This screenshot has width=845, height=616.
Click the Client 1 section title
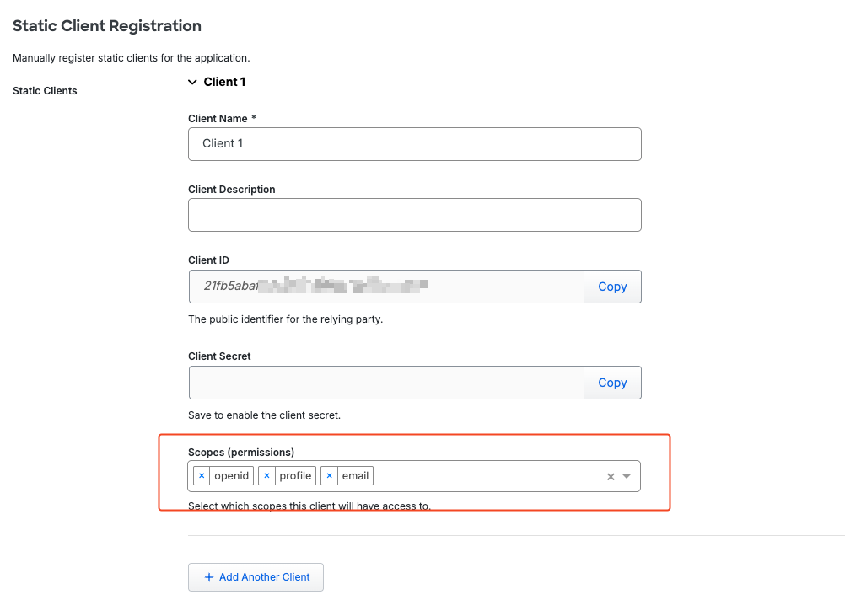tap(224, 83)
